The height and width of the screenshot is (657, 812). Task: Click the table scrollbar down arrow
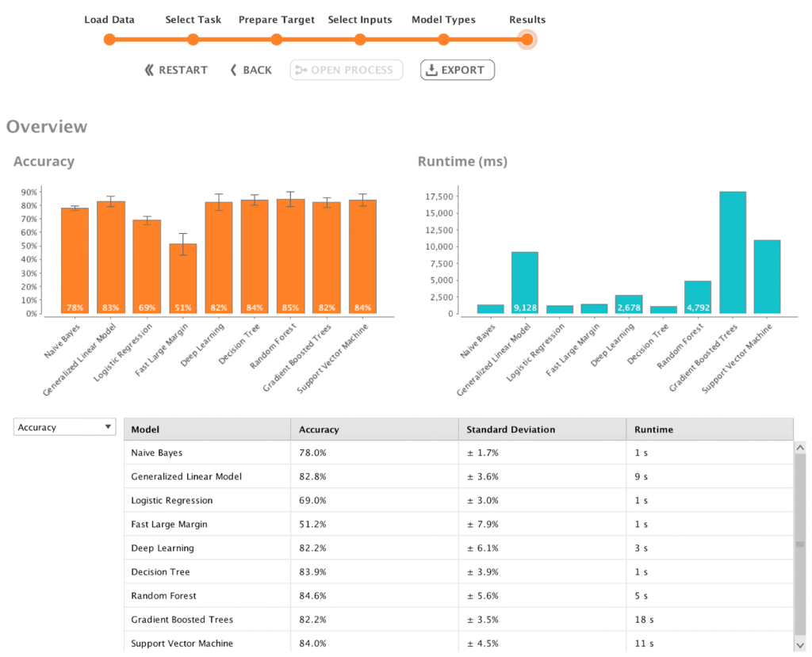[x=801, y=645]
